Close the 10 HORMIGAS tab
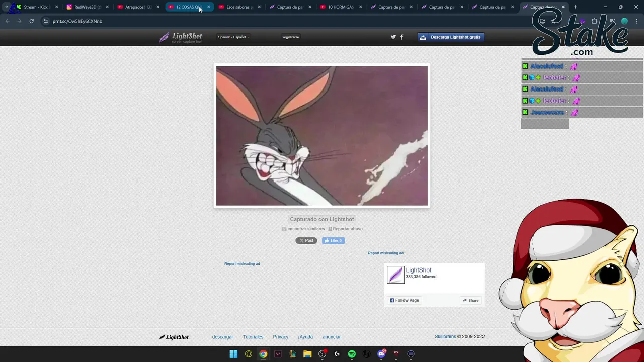Image resolution: width=644 pixels, height=362 pixels. coord(360,7)
